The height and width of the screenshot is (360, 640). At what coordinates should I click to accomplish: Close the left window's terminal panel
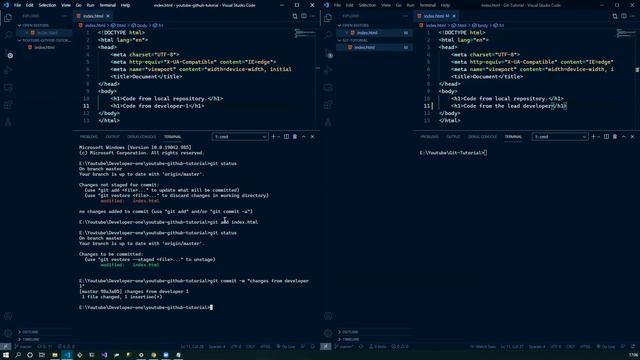pos(312,137)
